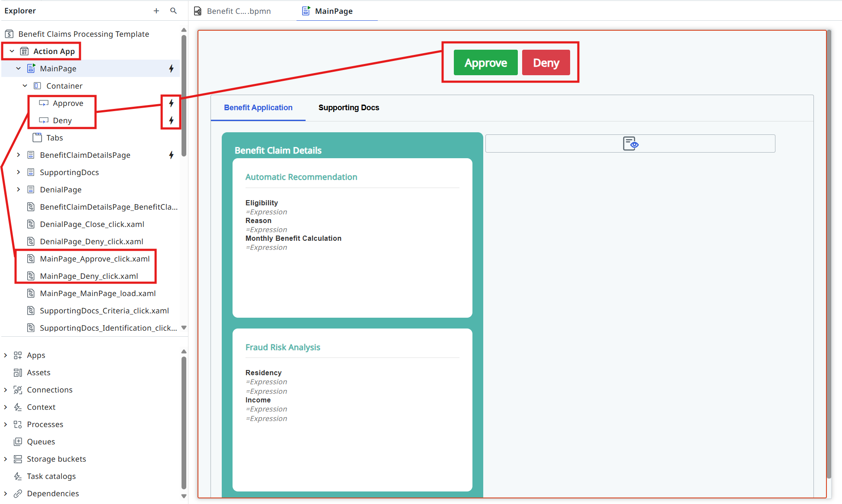The height and width of the screenshot is (504, 842).
Task: Collapse the MainPage tree node
Action: click(19, 68)
